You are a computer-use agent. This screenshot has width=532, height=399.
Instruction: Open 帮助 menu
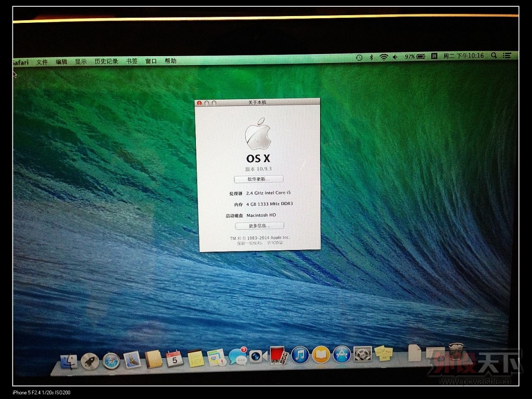click(170, 61)
